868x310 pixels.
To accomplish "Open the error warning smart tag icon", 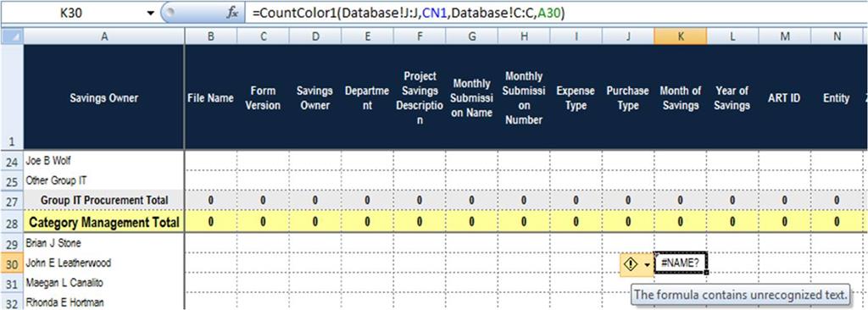I will 631,264.
